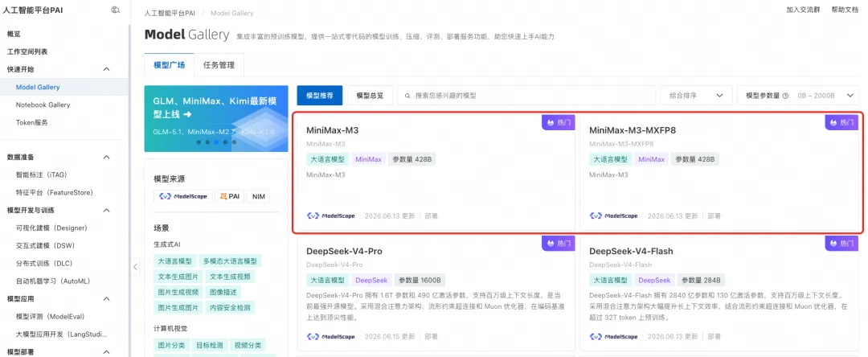The width and height of the screenshot is (868, 357).
Task: Switch to the 任务管理 tab
Action: [219, 65]
